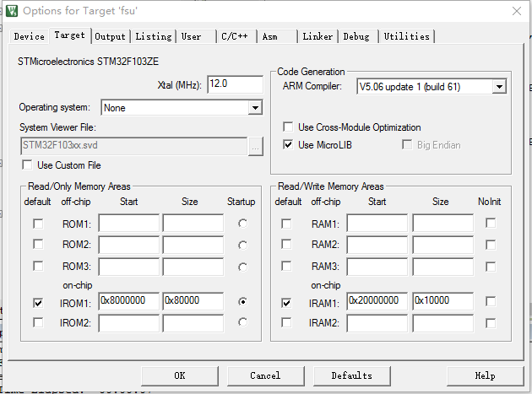Click the IRAM2 Size field
Viewport: 532px width, 394px height.
(442, 323)
